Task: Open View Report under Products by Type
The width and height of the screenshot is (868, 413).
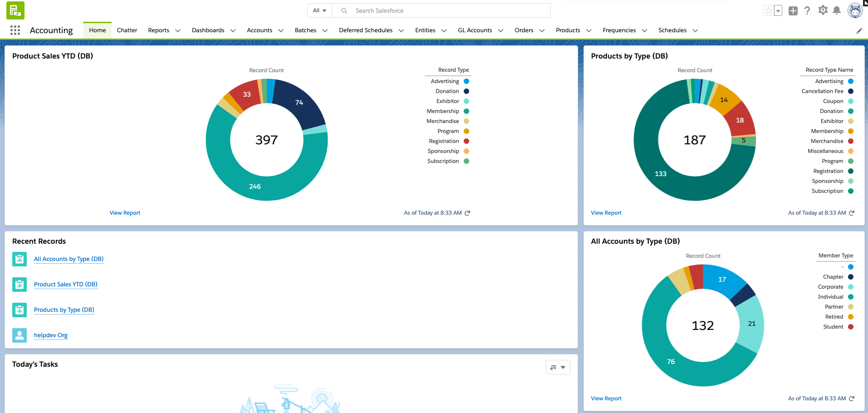Action: coord(606,213)
